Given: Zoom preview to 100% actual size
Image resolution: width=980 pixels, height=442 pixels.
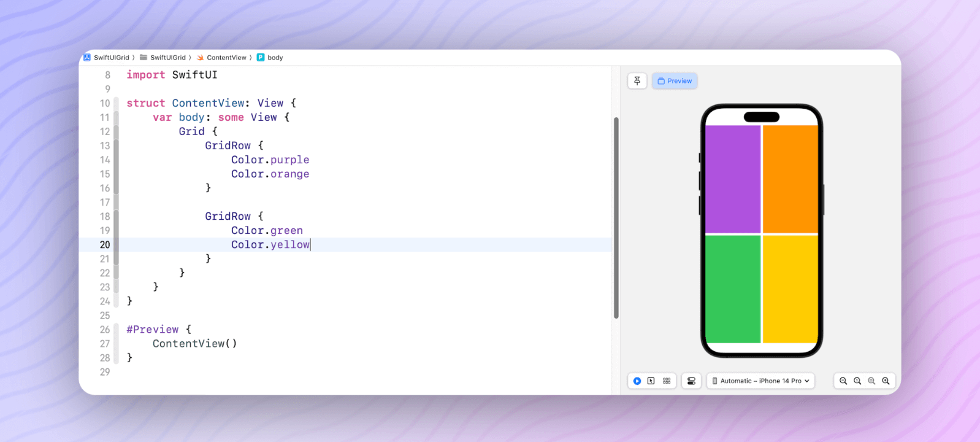Looking at the screenshot, I should click(x=857, y=381).
